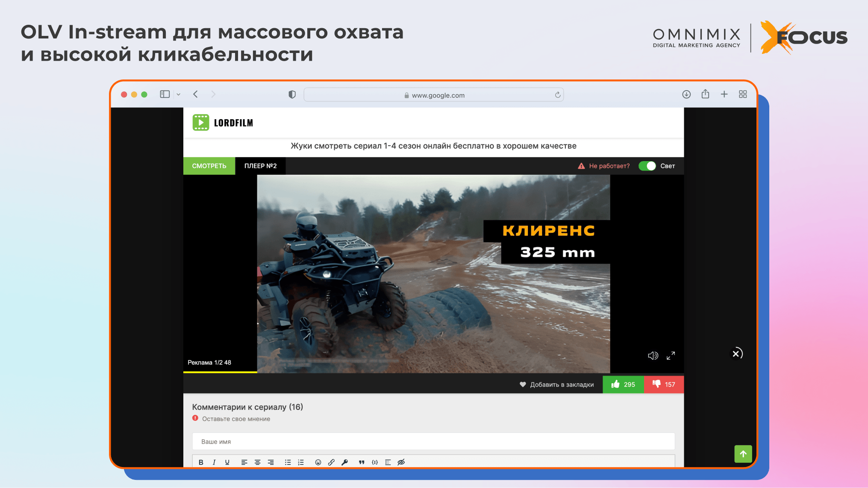Toggle the Свет light switch
This screenshot has width=868, height=488.
click(647, 166)
